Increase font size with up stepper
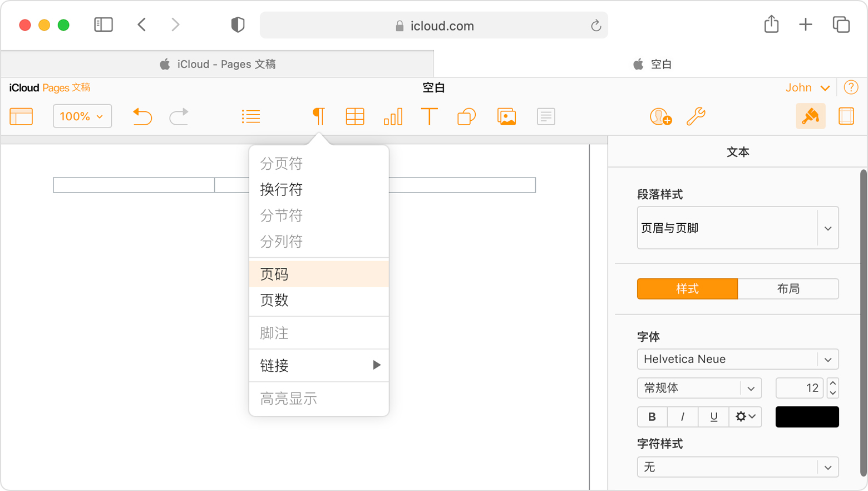This screenshot has width=868, height=491. 833,383
